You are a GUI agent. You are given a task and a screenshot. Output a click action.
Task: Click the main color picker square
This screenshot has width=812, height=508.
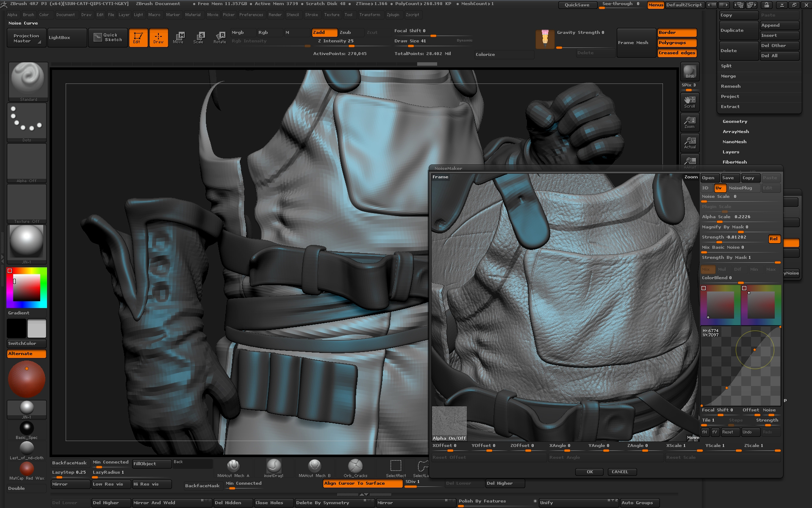[x=27, y=288]
